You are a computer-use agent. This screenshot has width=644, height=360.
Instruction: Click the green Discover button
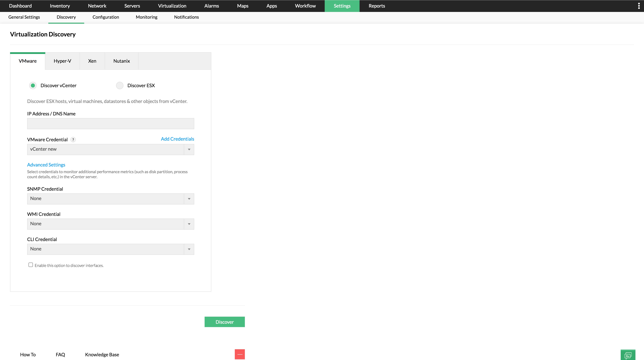click(225, 322)
